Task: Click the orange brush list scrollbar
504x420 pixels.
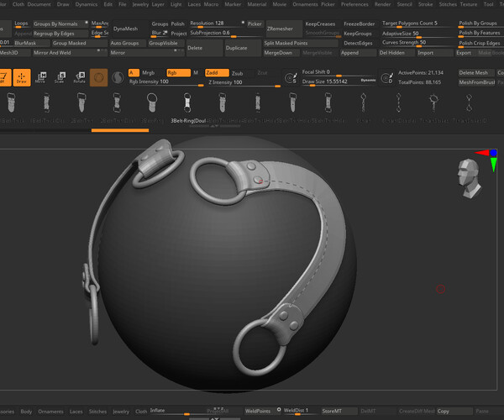Action: (120, 130)
